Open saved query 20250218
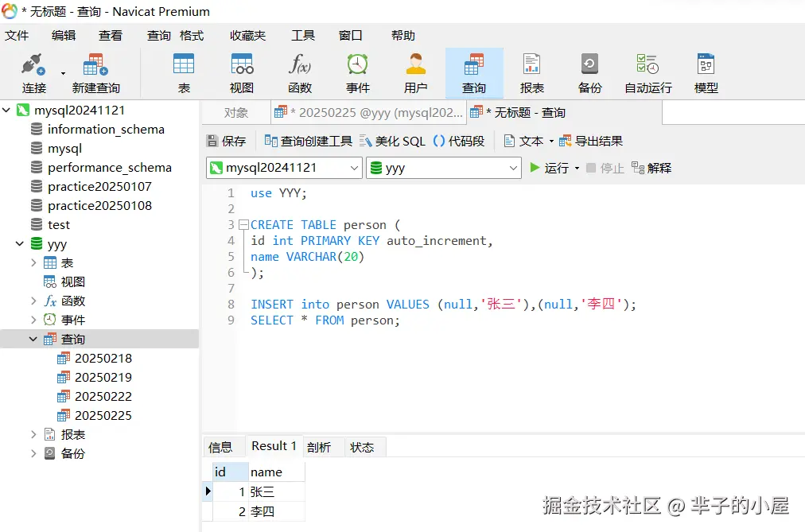This screenshot has height=532, width=805. coord(103,358)
